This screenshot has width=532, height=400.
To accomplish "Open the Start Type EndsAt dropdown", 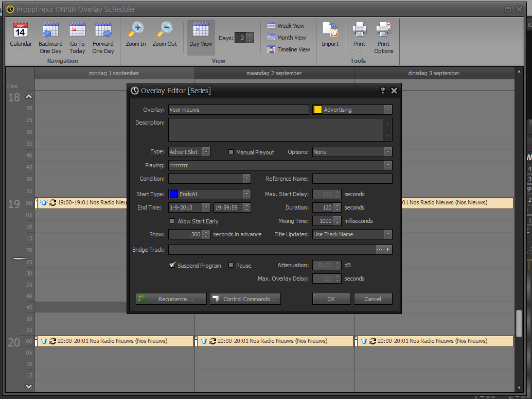I will click(x=246, y=194).
